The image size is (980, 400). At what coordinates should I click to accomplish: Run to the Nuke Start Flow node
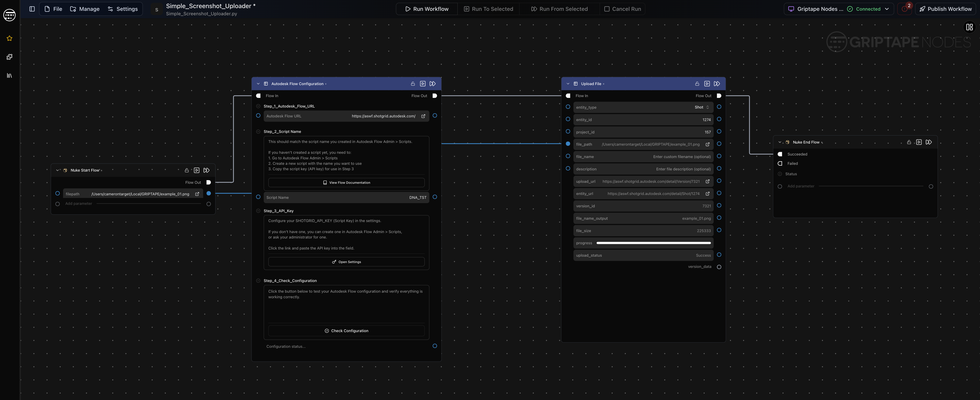pyautogui.click(x=197, y=170)
